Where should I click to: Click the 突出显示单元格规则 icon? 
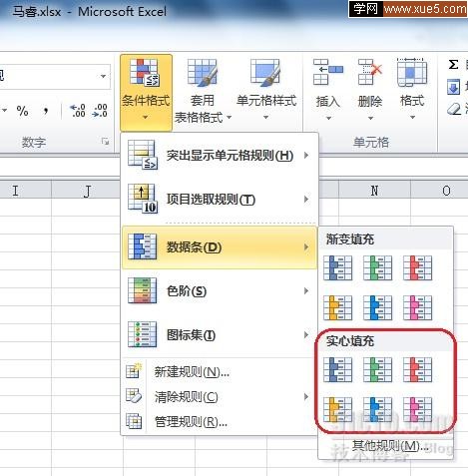pos(143,155)
